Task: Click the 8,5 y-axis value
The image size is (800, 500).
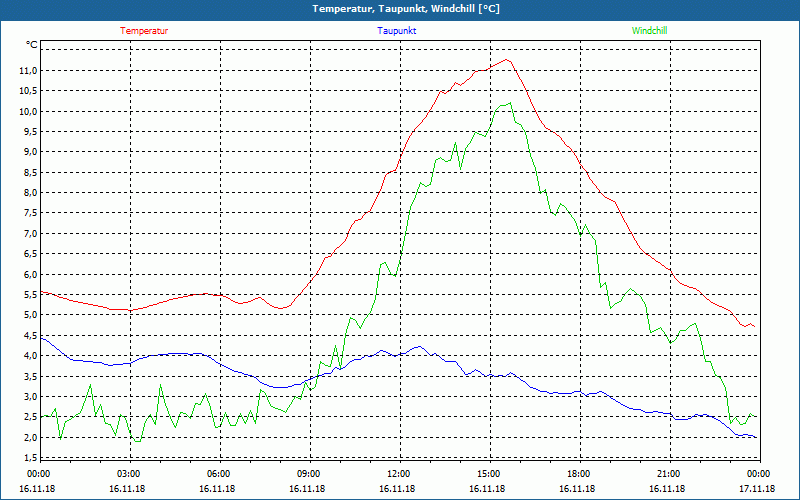Action: coord(30,172)
